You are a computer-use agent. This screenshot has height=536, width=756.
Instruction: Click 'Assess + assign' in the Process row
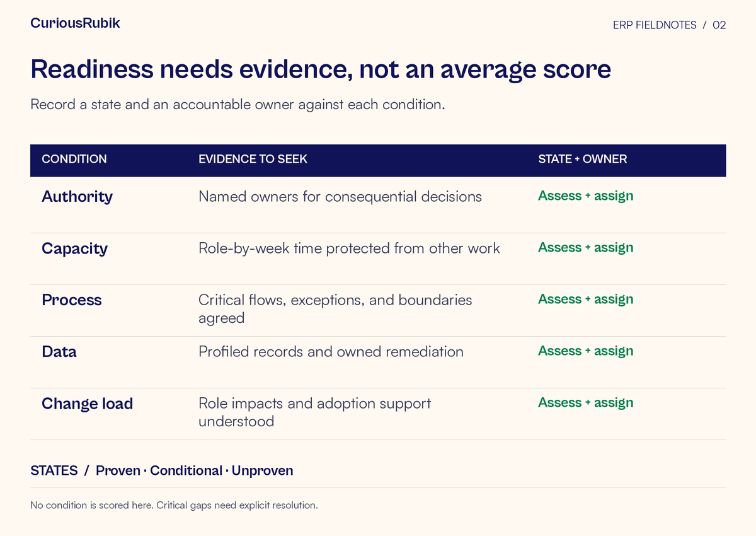(x=585, y=300)
